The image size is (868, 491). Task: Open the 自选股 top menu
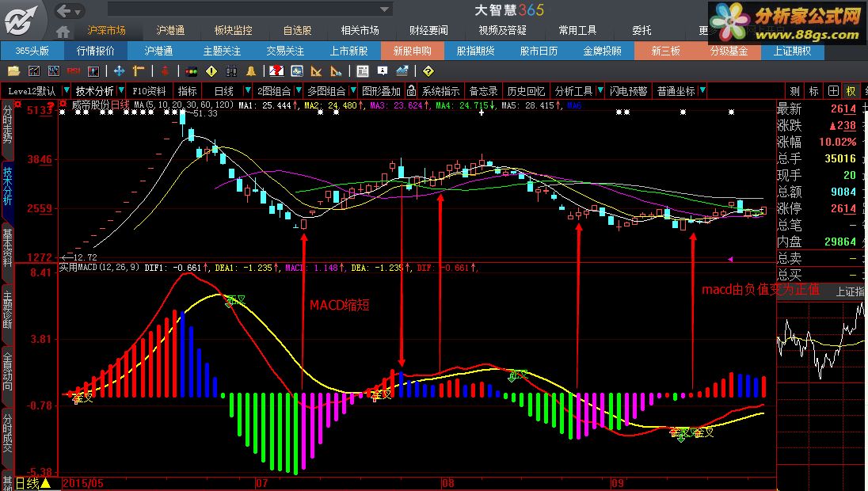tap(297, 30)
